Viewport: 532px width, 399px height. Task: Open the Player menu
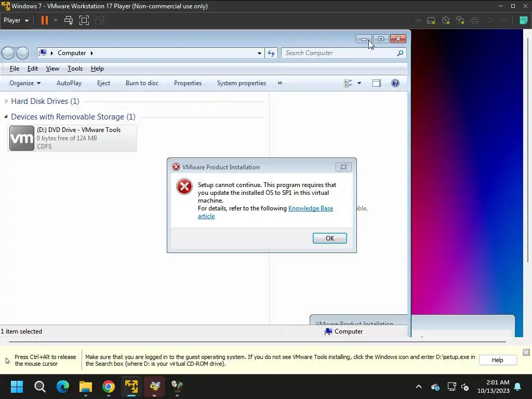(x=16, y=20)
